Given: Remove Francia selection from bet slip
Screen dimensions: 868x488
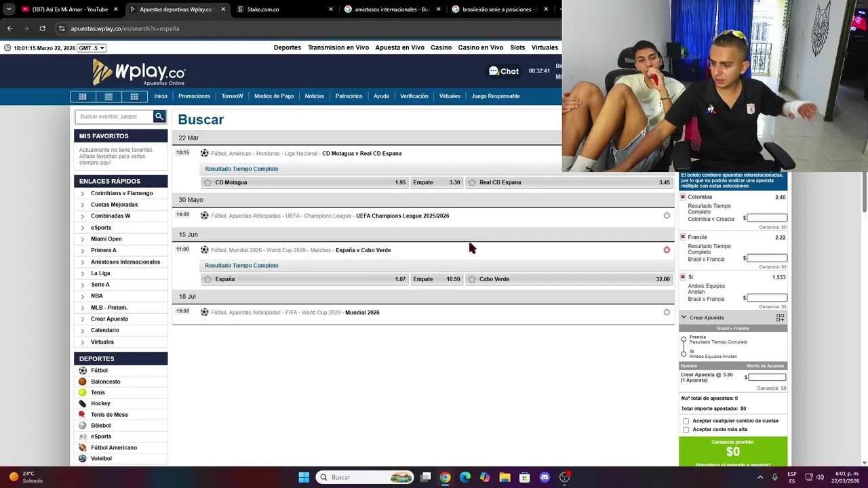Looking at the screenshot, I should click(x=683, y=237).
